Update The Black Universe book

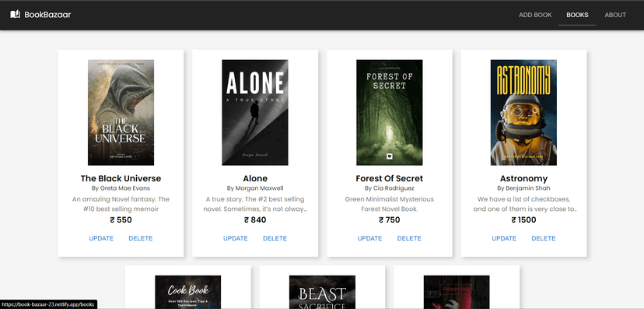click(x=101, y=238)
